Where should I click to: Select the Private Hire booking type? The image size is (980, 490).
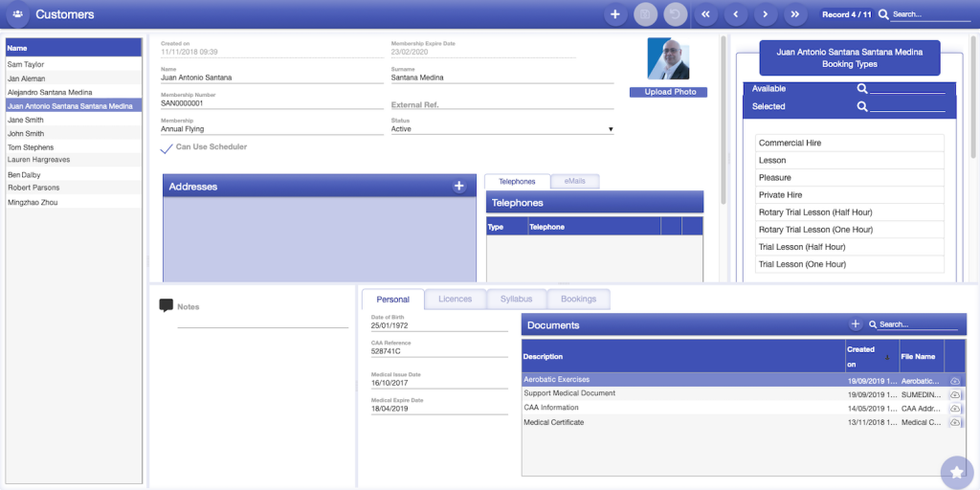tap(850, 195)
